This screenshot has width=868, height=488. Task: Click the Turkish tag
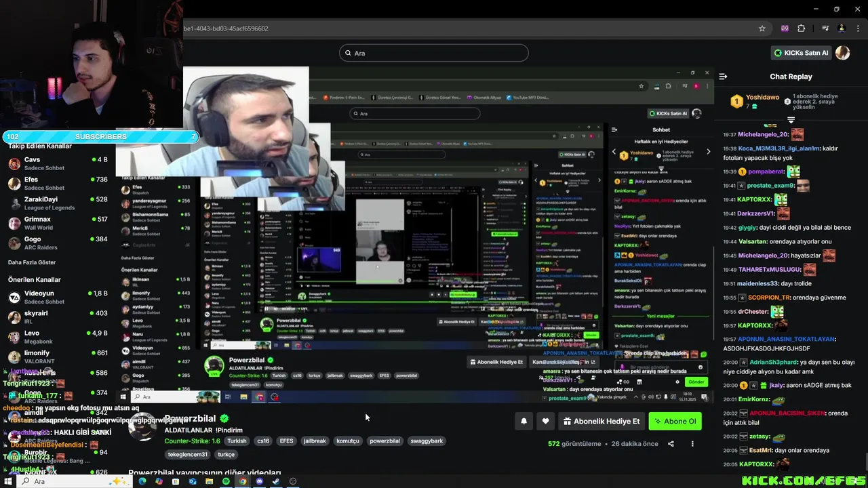(x=237, y=441)
